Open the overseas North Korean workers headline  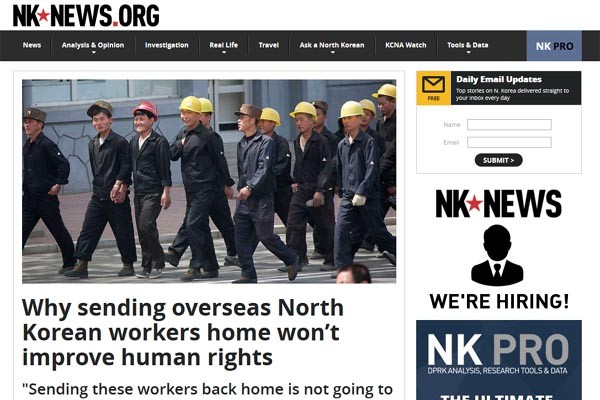(183, 332)
